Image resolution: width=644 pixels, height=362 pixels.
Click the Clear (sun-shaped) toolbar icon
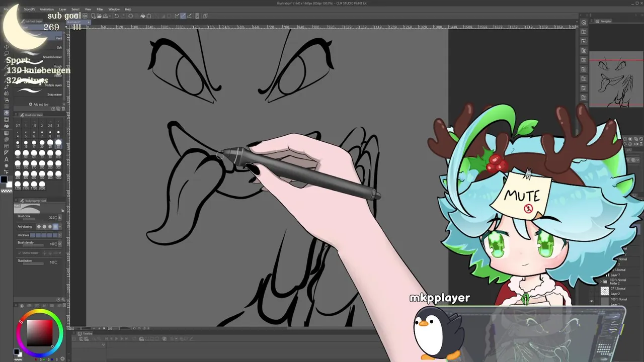(130, 16)
